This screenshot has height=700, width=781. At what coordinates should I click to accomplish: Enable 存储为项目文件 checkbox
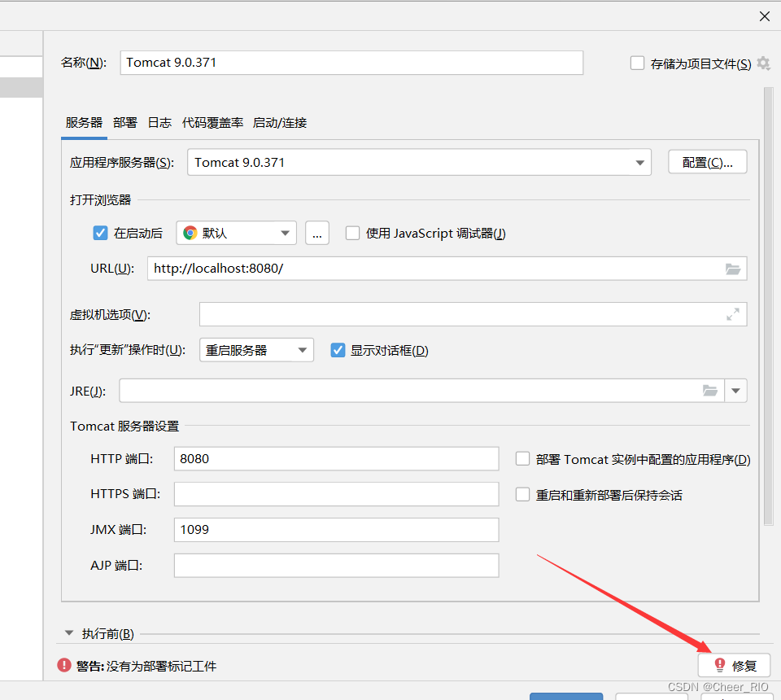pos(637,63)
